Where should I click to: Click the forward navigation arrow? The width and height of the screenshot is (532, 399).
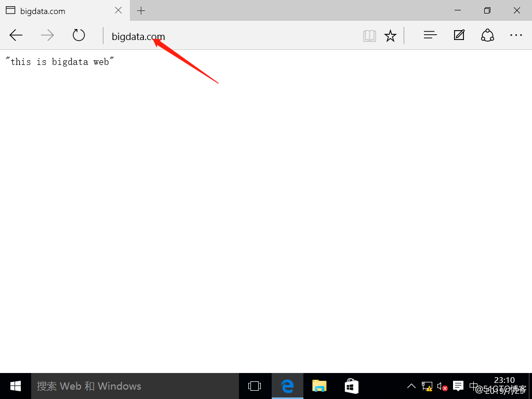click(47, 35)
